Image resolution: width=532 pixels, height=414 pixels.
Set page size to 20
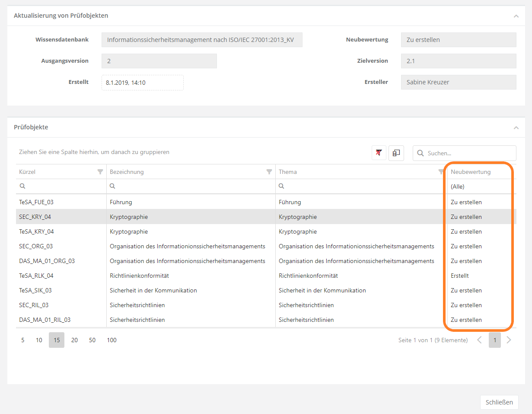point(74,340)
